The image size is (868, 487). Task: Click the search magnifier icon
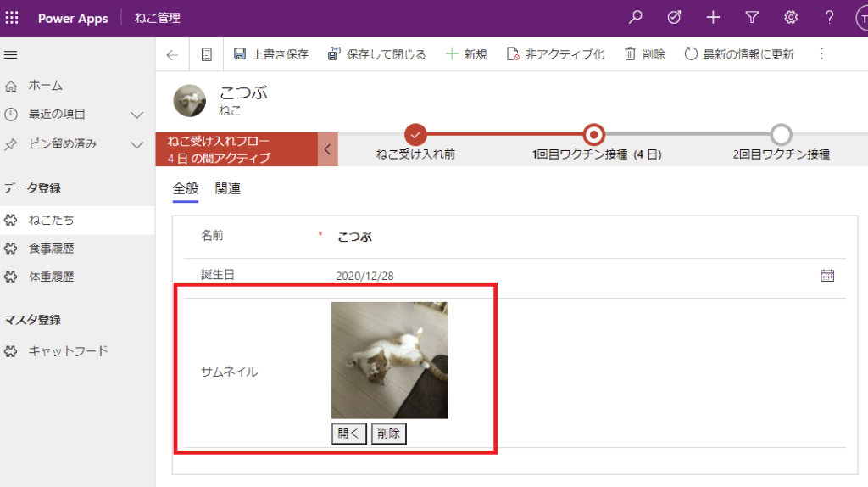(636, 17)
